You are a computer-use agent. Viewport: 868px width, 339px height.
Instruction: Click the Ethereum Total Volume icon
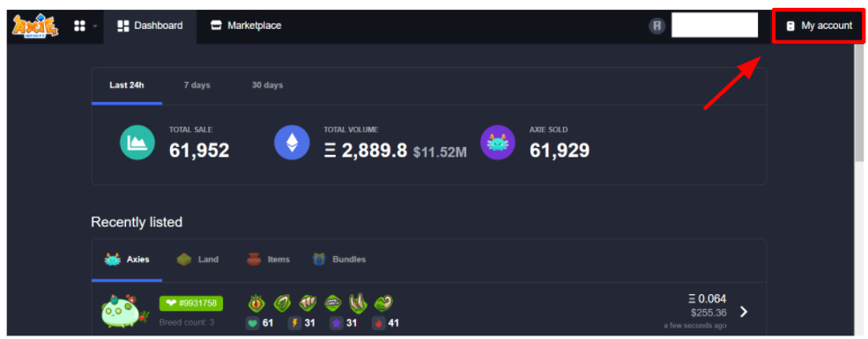point(292,143)
